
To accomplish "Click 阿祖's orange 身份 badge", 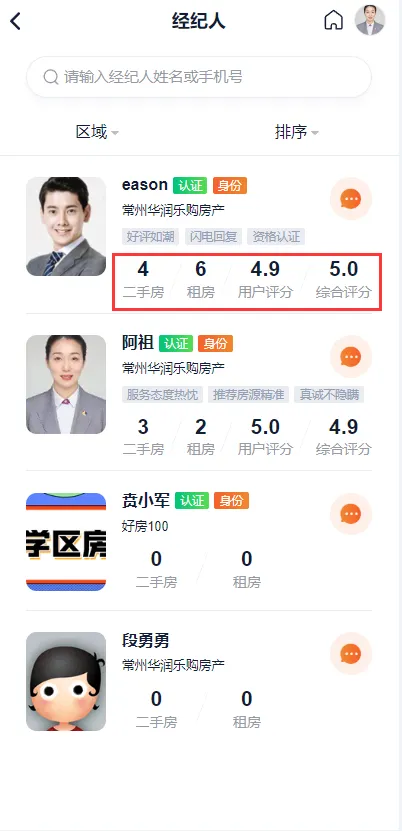I will [216, 343].
